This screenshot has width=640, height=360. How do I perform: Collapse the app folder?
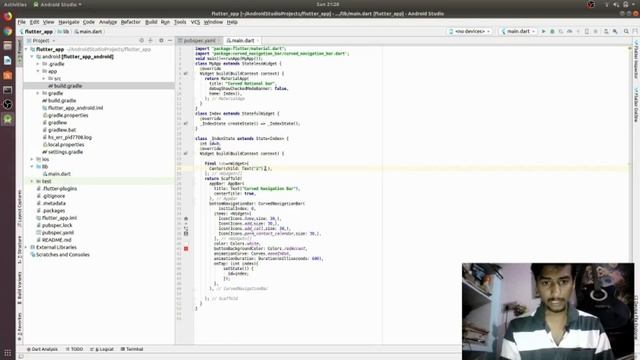(38, 71)
